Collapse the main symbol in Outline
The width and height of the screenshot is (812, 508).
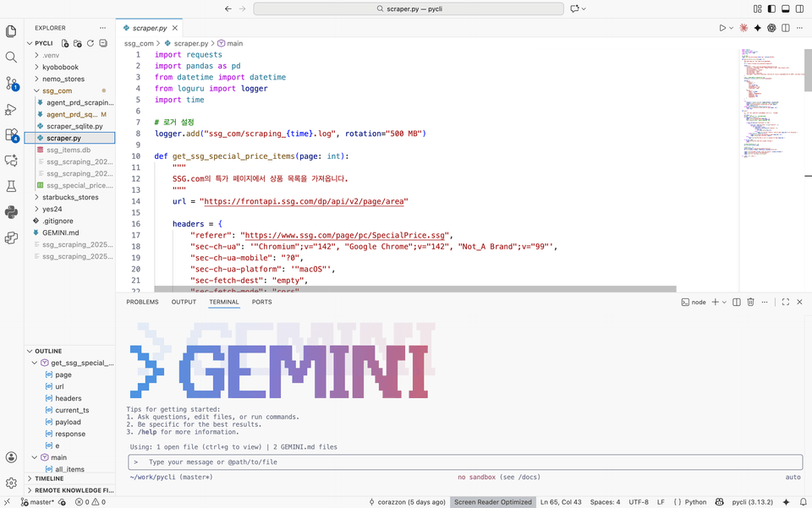coord(34,457)
